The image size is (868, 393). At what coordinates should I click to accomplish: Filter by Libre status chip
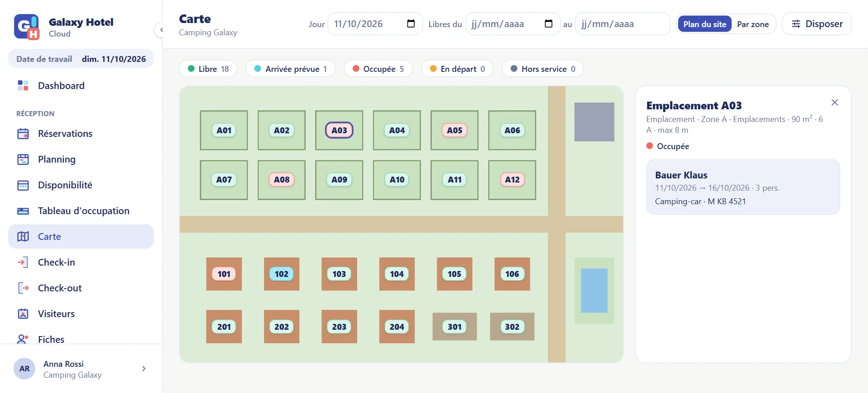(208, 69)
